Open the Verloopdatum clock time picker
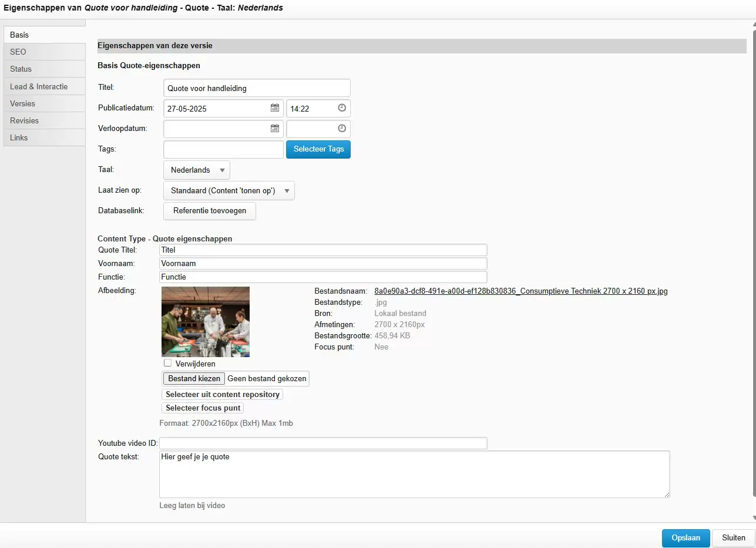 342,128
